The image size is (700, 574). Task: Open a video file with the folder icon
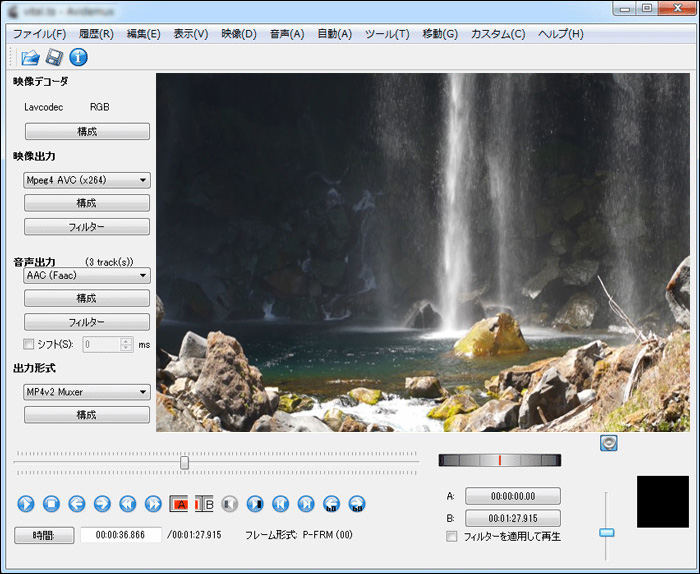click(30, 57)
